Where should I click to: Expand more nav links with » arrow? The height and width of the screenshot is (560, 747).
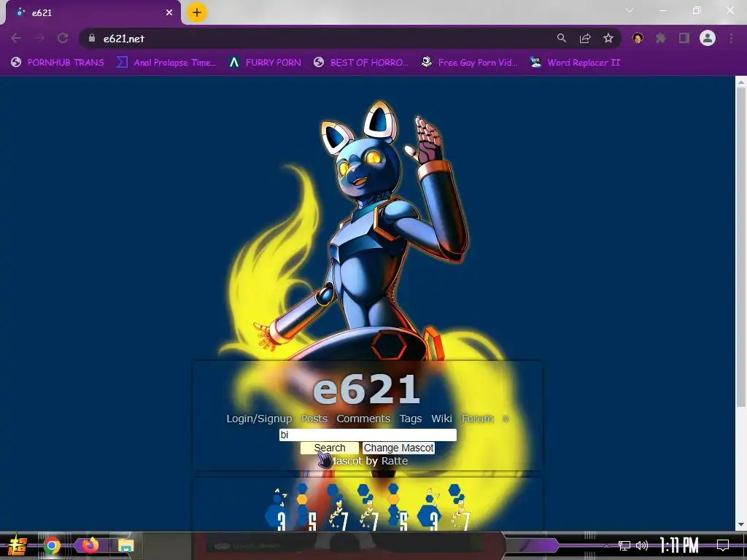click(x=506, y=419)
